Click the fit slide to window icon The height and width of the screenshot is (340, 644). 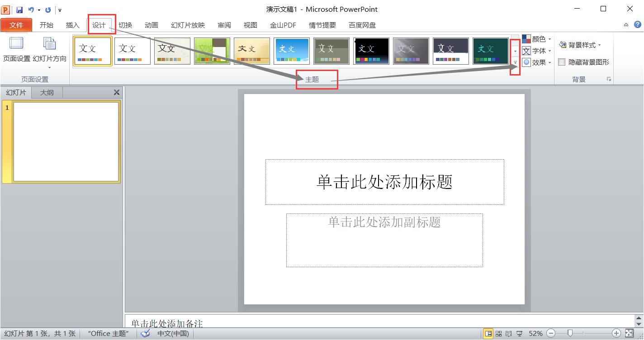pyautogui.click(x=629, y=333)
